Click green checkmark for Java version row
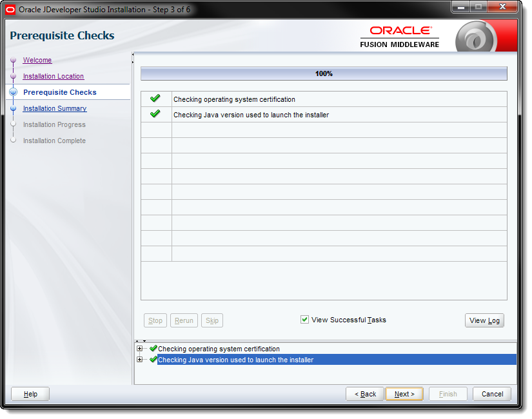The image size is (532, 419). [155, 114]
